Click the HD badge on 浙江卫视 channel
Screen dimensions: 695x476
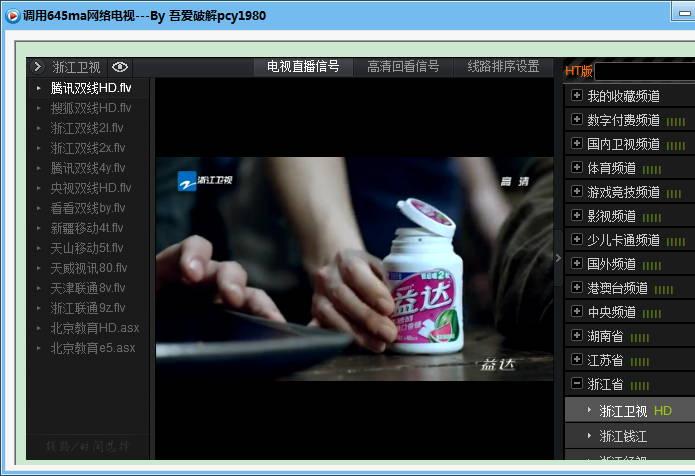tap(662, 411)
